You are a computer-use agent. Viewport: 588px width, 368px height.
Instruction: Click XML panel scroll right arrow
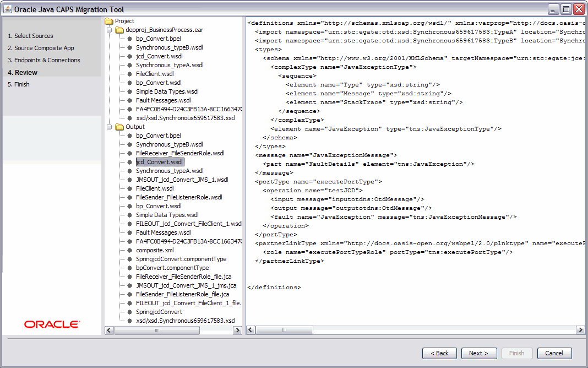pos(580,330)
